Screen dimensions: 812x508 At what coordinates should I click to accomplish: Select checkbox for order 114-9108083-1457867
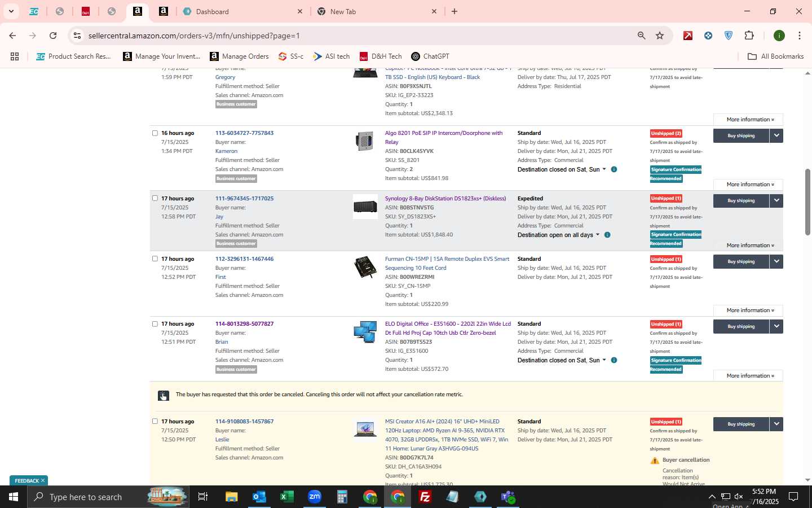155,421
